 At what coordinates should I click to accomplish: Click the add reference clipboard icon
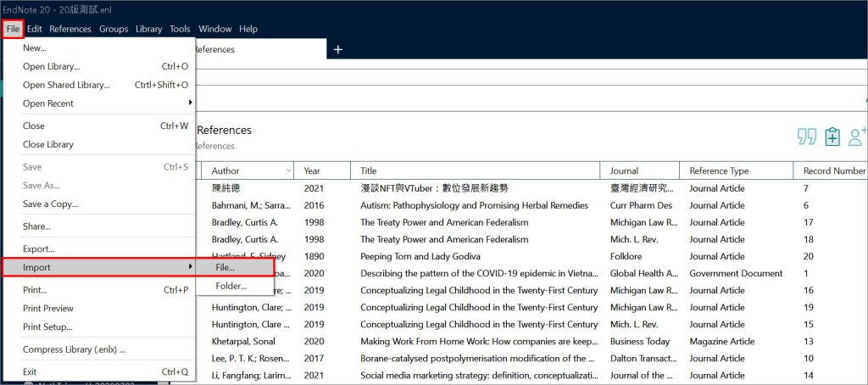(832, 137)
